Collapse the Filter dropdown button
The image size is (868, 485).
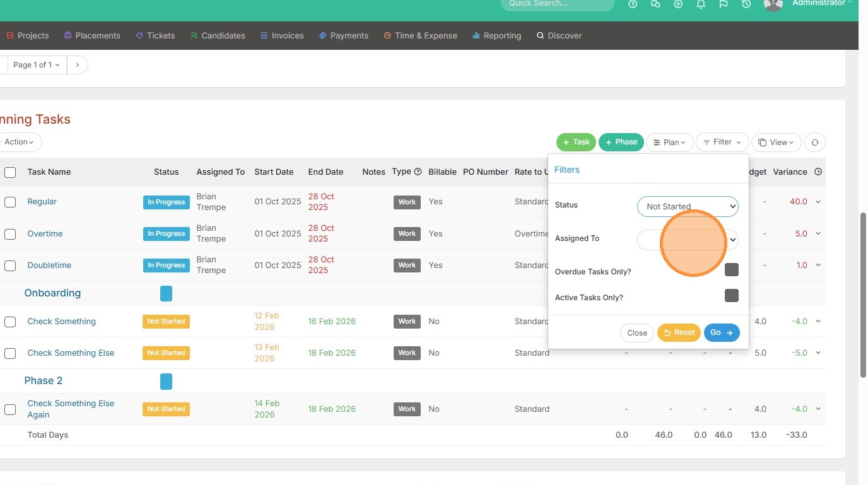pyautogui.click(x=722, y=143)
